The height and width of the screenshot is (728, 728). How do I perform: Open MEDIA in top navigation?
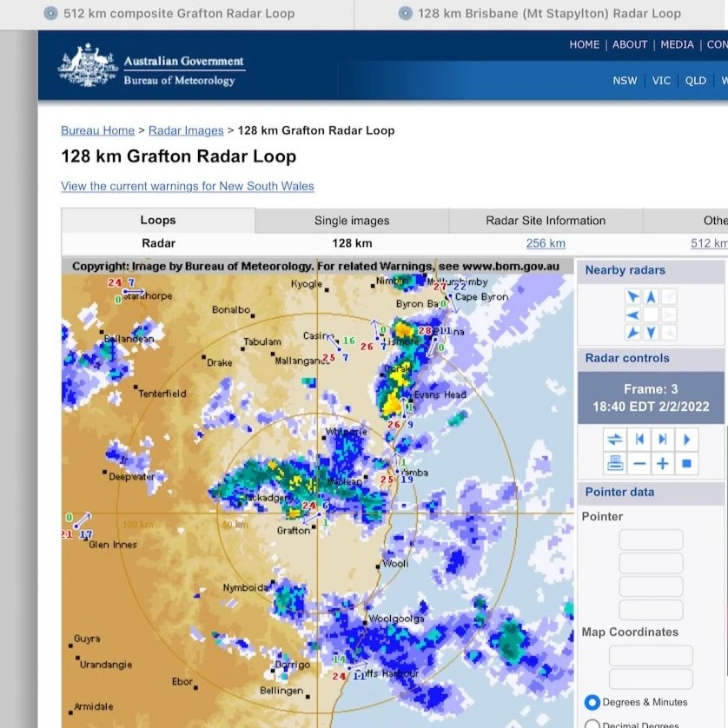(x=677, y=44)
